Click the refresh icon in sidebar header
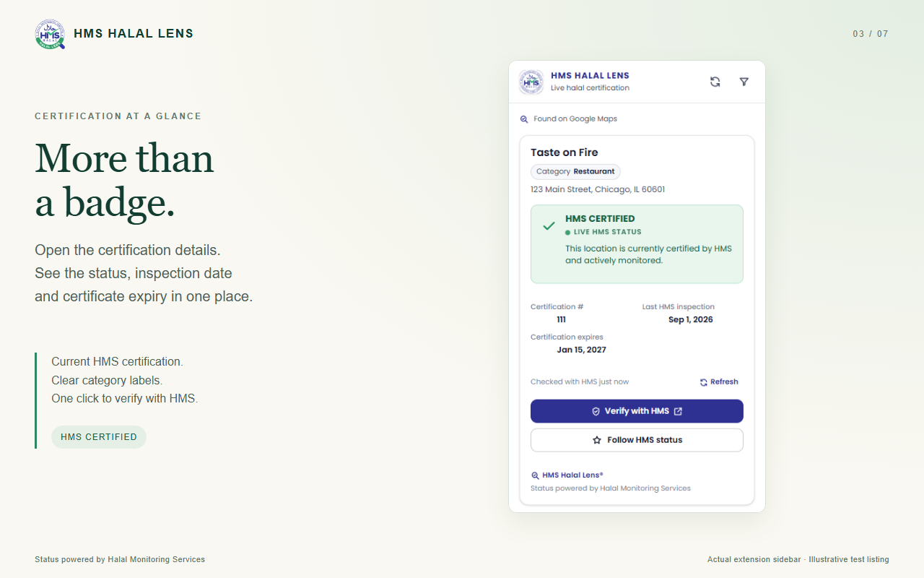924x578 pixels. 715,82
